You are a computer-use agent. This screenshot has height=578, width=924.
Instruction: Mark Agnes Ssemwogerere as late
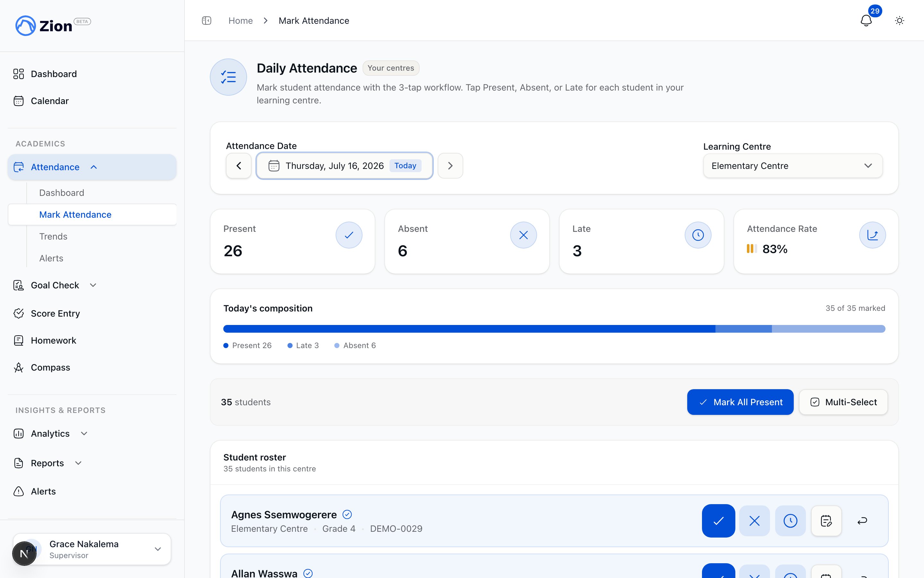coord(790,521)
